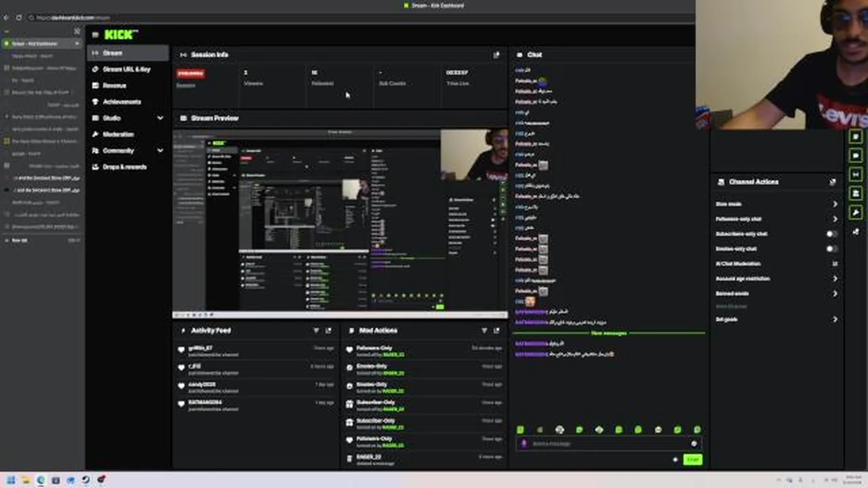Pop out the Activity Feed panel

click(329, 330)
